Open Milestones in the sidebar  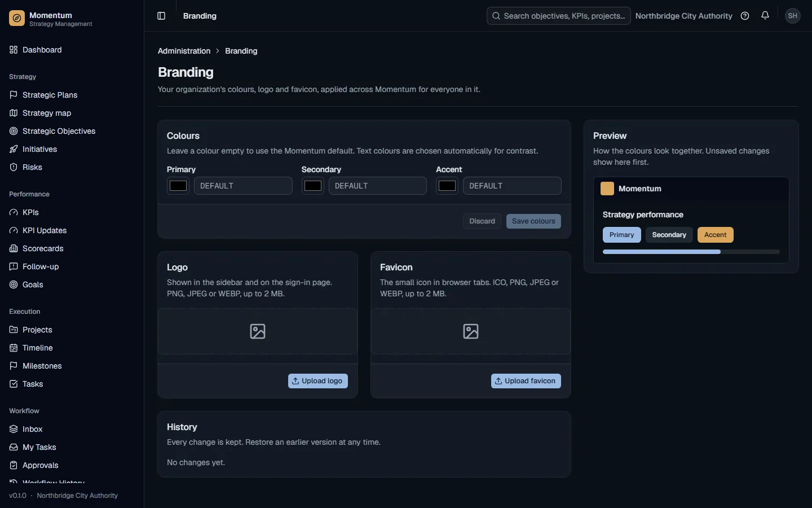click(72, 366)
